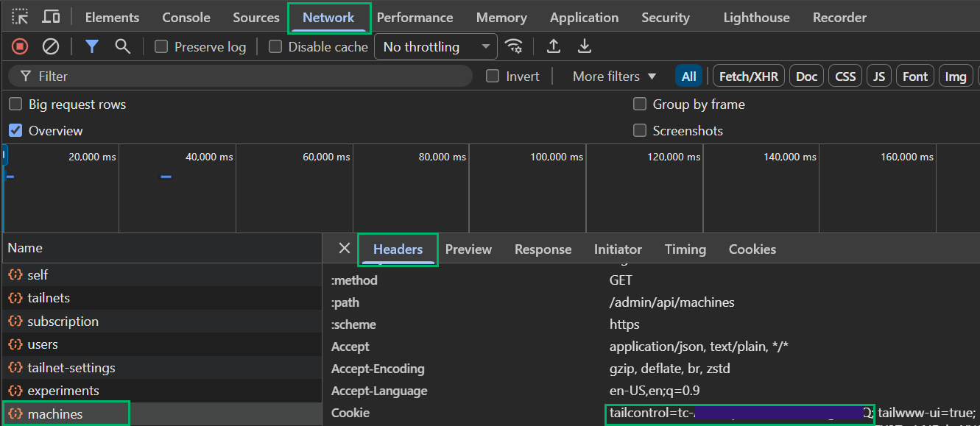980x426 pixels.
Task: Select the tailnet-settings request row
Action: [x=161, y=368]
